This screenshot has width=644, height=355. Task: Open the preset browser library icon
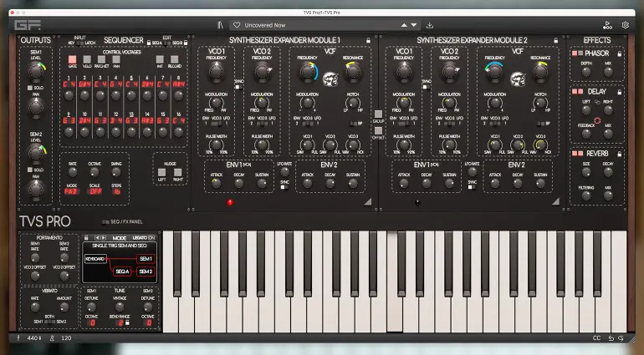pyautogui.click(x=219, y=25)
